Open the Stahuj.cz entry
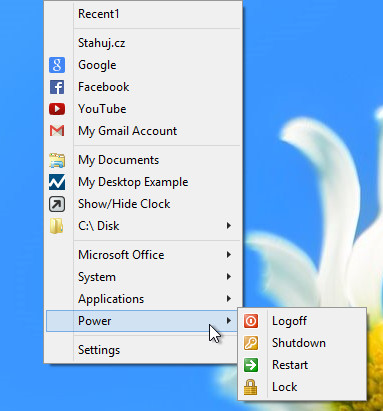This screenshot has height=411, width=383. (x=143, y=43)
